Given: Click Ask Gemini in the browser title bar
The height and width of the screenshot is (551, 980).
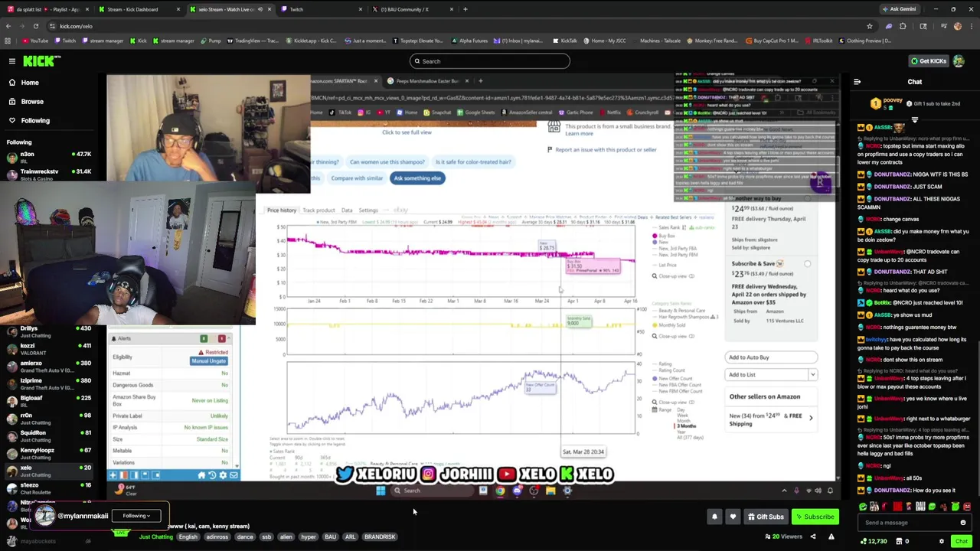Looking at the screenshot, I should click(x=899, y=9).
